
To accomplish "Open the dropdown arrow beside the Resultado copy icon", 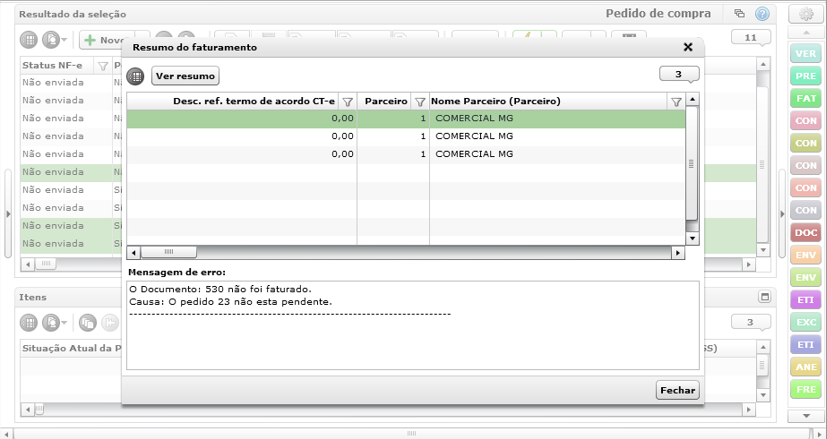I will pos(64,40).
